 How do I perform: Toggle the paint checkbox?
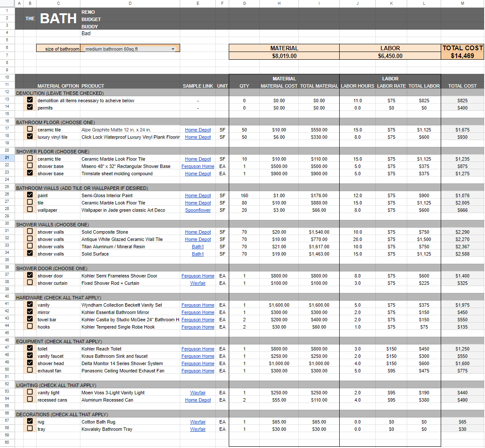pos(30,195)
